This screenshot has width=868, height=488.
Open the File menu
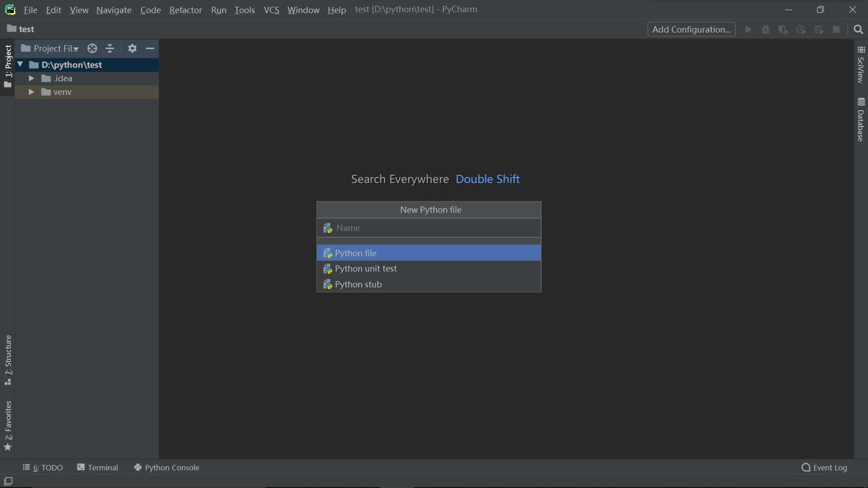click(x=30, y=10)
